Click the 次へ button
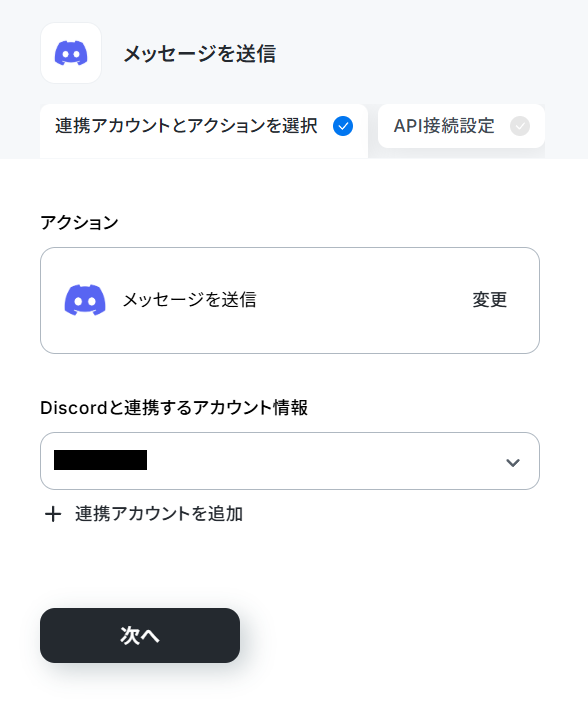 140,635
